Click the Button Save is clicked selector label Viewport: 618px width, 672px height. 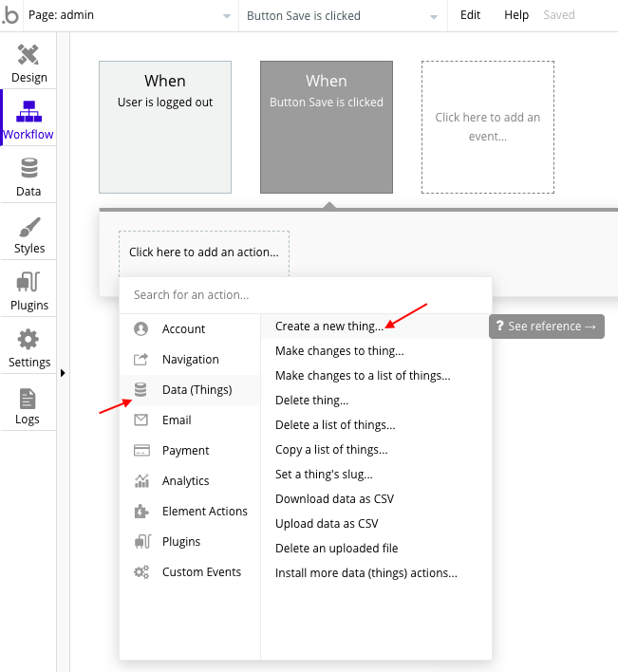[x=304, y=16]
